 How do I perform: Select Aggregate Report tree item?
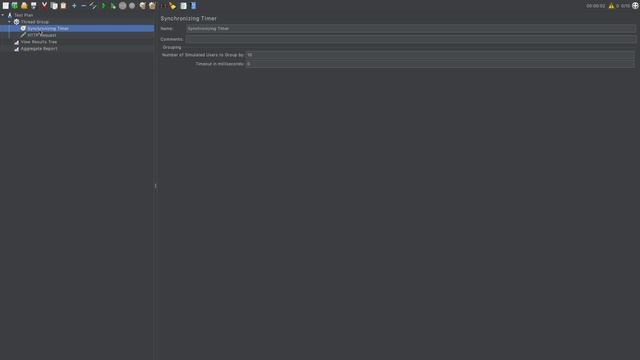pos(39,49)
